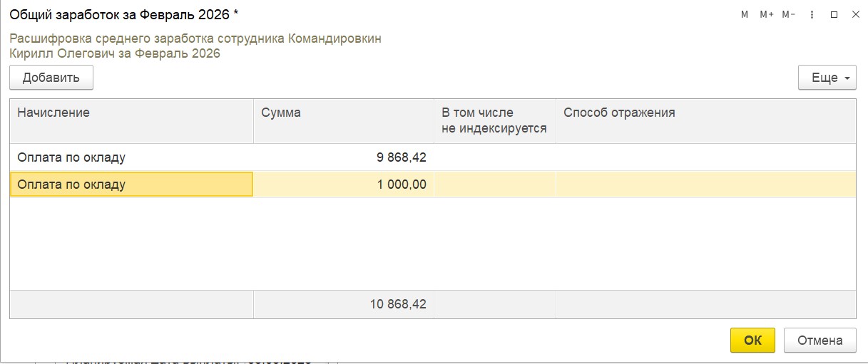Click the M+ memory add button

[x=767, y=14]
